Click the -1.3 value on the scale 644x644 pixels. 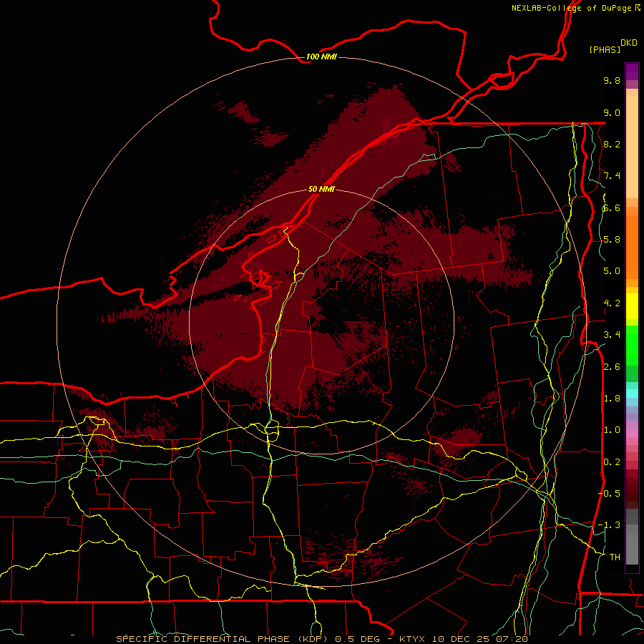tap(609, 525)
